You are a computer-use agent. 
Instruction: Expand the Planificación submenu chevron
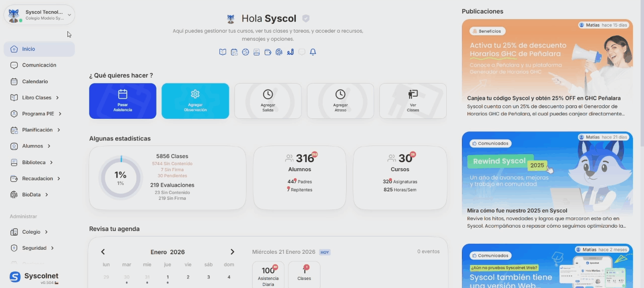[59, 130]
